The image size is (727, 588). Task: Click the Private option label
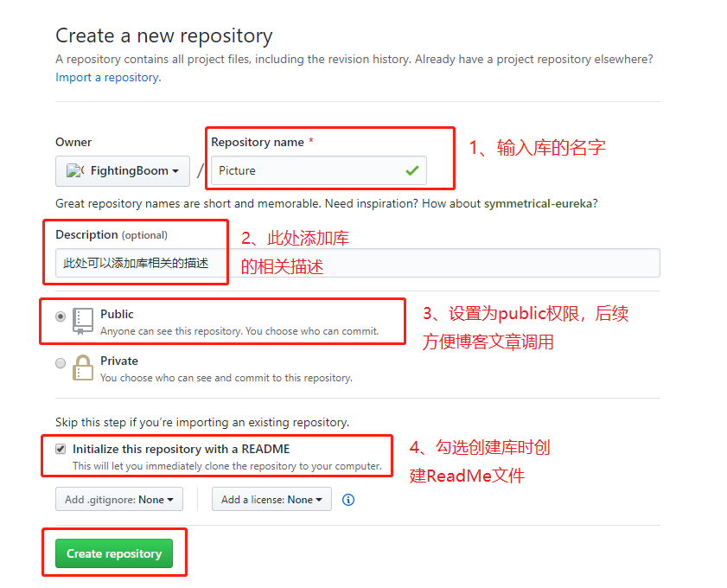click(119, 361)
